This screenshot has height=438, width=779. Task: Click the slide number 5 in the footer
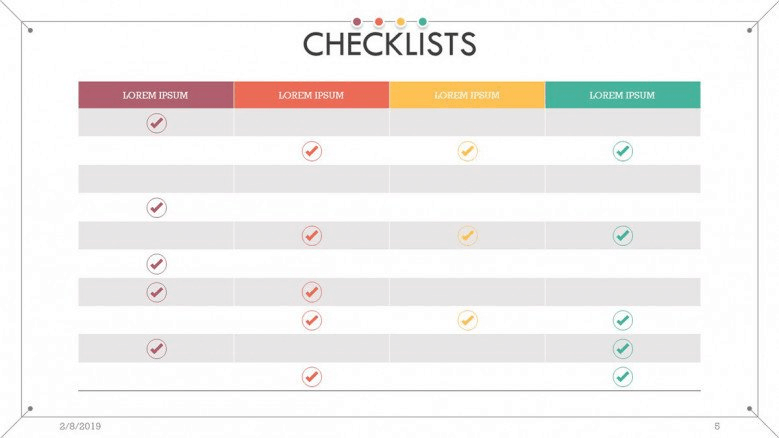717,426
